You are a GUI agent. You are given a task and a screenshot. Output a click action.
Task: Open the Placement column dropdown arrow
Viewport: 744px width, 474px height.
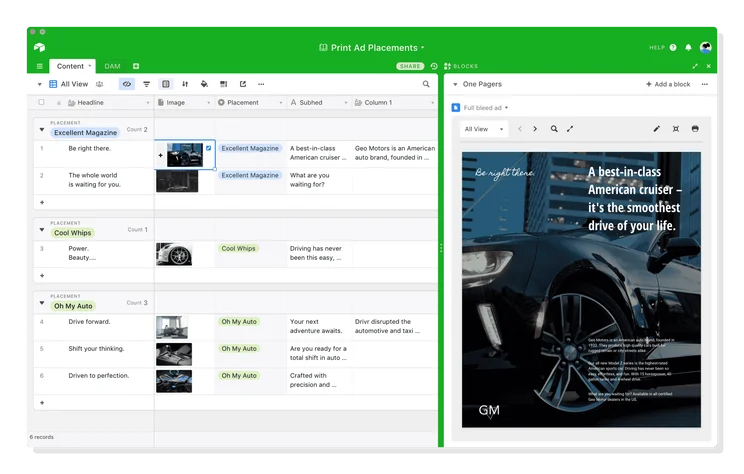(x=280, y=102)
